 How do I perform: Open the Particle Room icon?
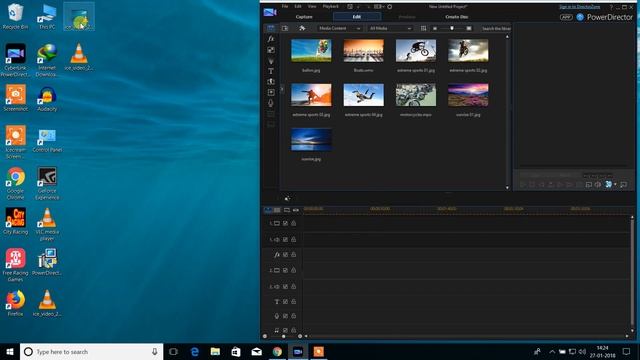271,60
